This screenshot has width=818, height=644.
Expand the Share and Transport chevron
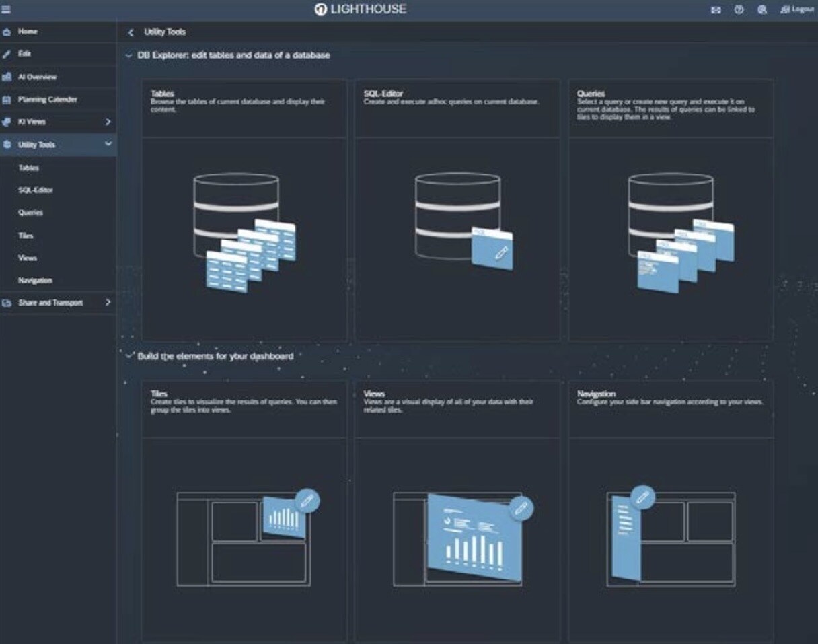tap(108, 303)
